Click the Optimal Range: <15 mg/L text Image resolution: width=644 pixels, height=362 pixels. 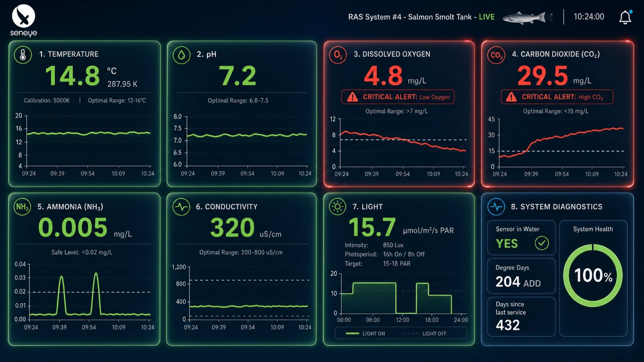pyautogui.click(x=556, y=111)
